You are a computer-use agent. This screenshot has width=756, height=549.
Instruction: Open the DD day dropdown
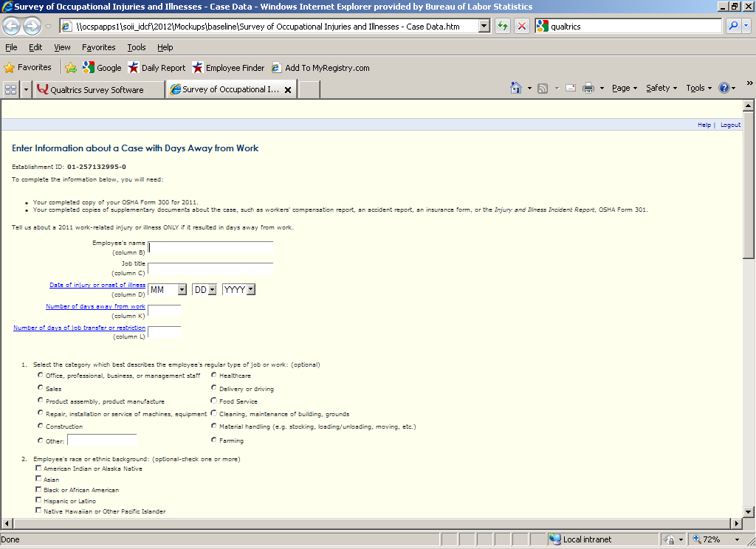tap(212, 290)
